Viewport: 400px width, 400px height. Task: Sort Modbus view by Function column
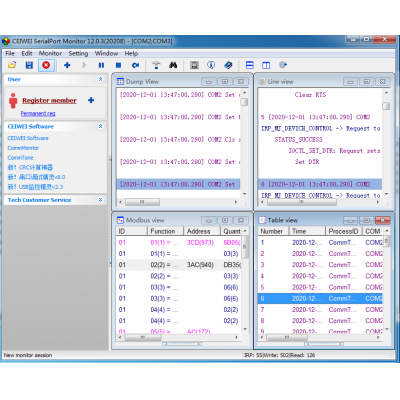165,231
